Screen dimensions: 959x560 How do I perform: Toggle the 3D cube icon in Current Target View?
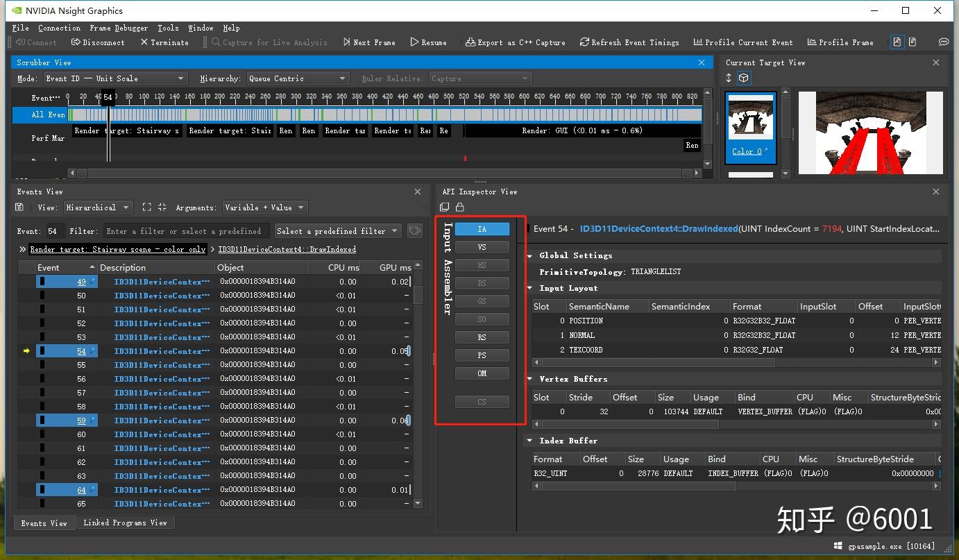point(743,78)
